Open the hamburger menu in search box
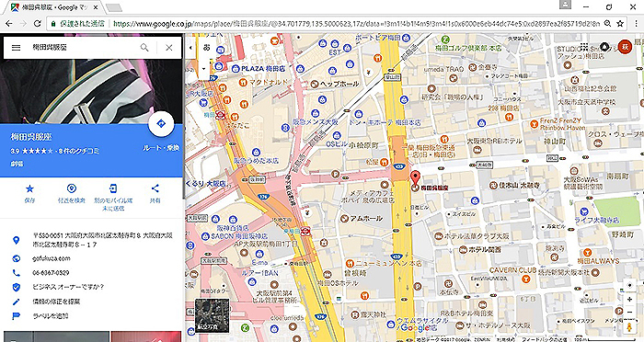 (x=16, y=48)
